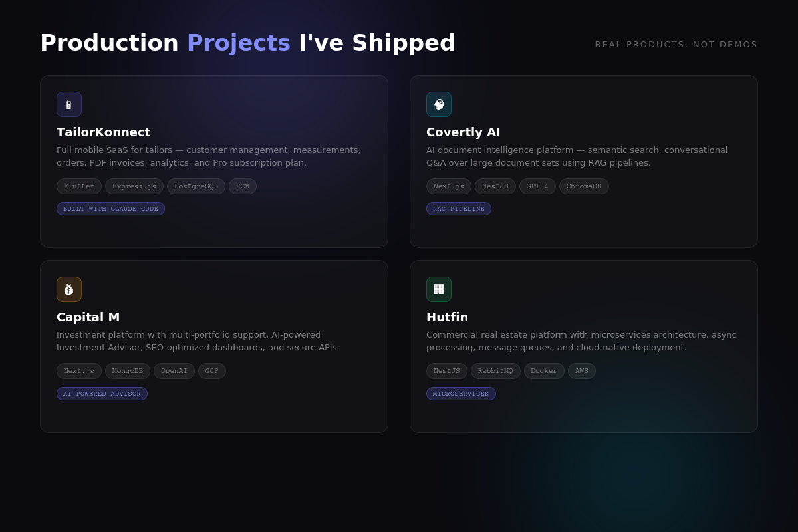Click the RAG Pipeline badge

[459, 209]
